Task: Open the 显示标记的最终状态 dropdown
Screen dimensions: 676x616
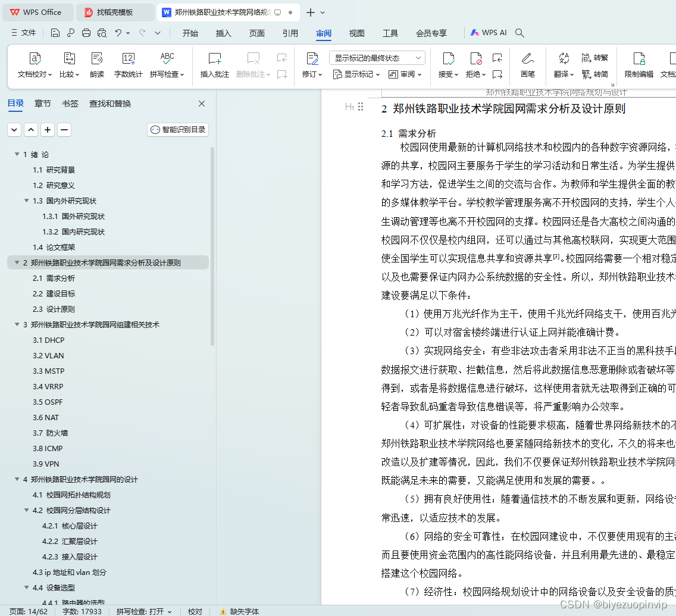Action: click(x=377, y=58)
